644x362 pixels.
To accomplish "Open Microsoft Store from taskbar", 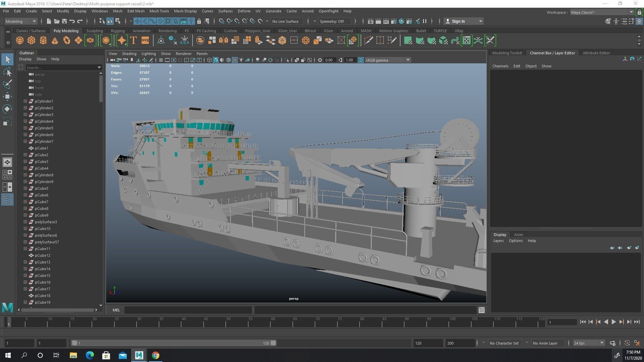I will click(x=106, y=355).
